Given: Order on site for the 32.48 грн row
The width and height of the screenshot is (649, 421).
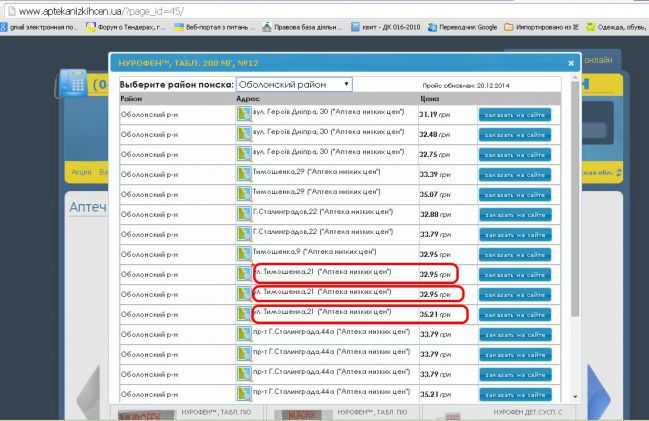Looking at the screenshot, I should pyautogui.click(x=515, y=135).
